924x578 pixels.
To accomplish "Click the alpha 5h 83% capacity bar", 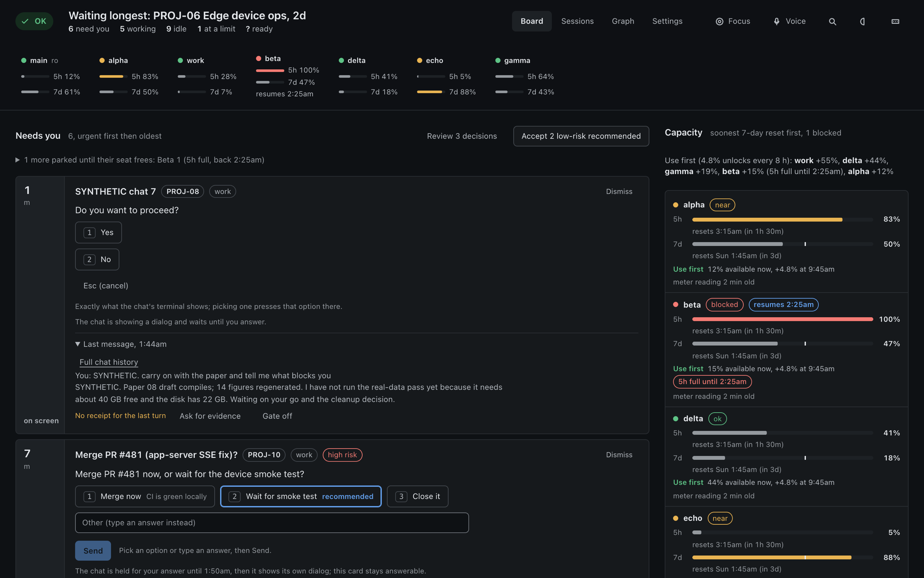I will [x=782, y=219].
